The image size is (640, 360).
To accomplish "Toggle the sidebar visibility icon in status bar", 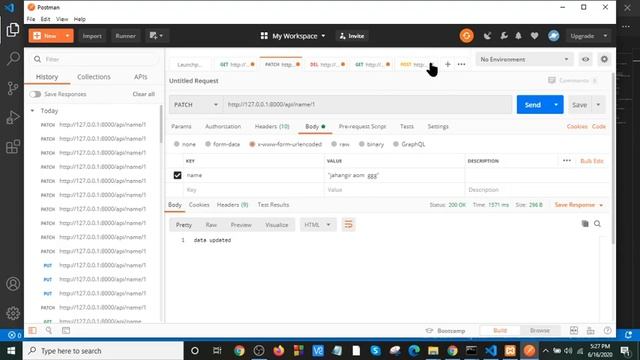I will click(x=32, y=330).
